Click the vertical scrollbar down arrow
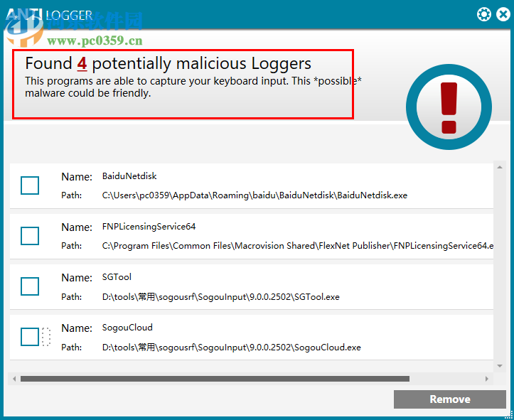The width and height of the screenshot is (514, 420). point(500,366)
